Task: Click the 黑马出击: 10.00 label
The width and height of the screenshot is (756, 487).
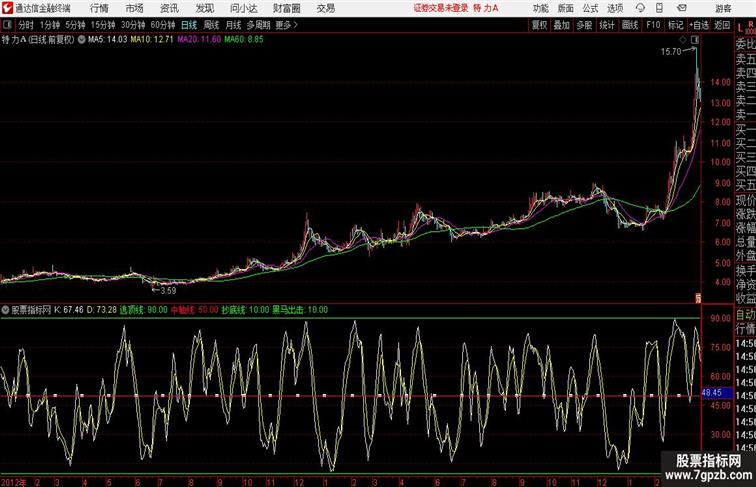Action: tap(300, 310)
